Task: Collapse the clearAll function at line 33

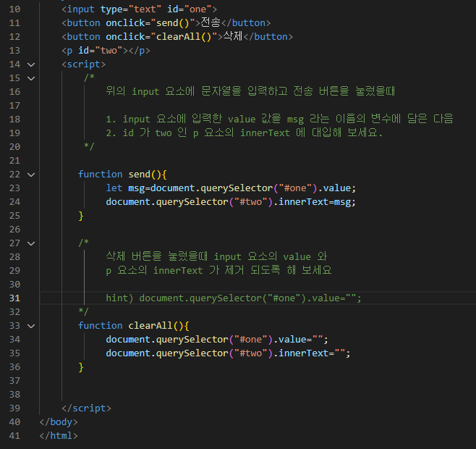Action: 31,326
